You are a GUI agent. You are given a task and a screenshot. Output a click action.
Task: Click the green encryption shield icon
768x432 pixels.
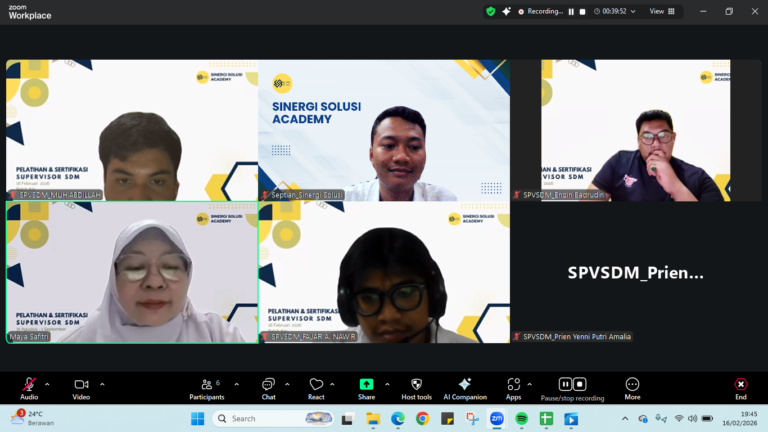[x=490, y=12]
